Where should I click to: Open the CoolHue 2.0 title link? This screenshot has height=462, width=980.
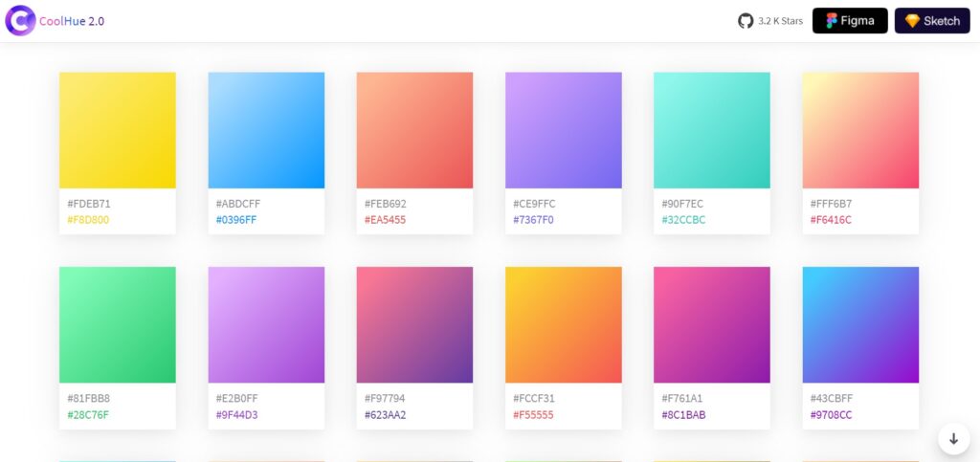[72, 21]
